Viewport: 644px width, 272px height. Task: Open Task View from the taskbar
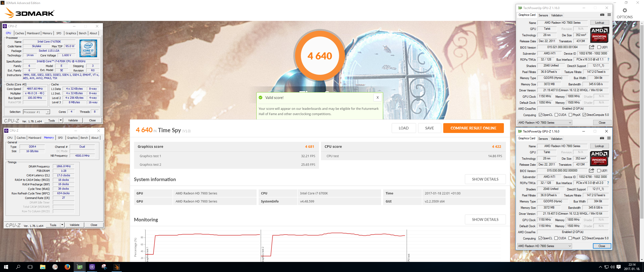point(30,267)
